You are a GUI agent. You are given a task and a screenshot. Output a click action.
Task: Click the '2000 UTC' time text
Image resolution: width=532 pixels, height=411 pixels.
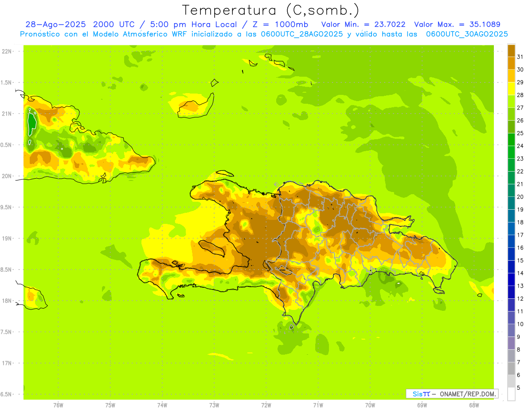(x=113, y=25)
